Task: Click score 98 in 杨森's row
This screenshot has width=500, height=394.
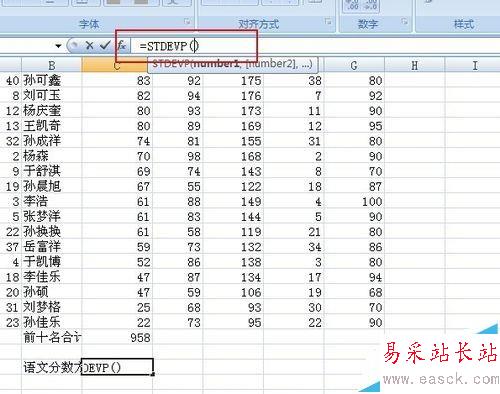Action: coord(178,156)
